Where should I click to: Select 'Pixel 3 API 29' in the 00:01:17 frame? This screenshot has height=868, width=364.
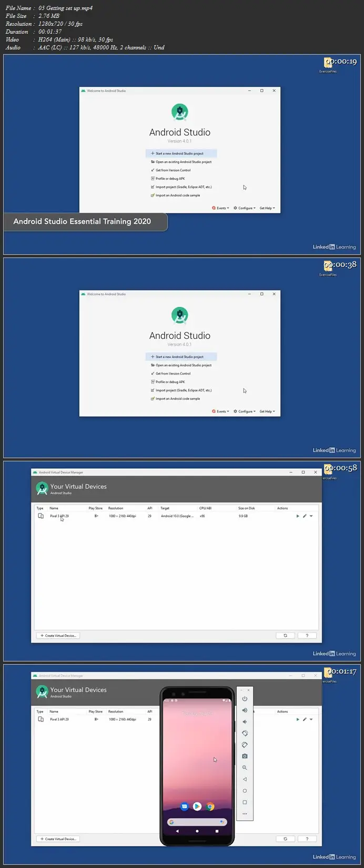(x=59, y=719)
